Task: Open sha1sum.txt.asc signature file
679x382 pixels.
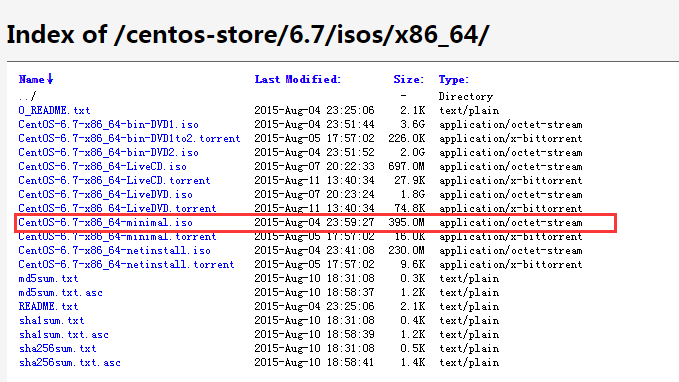Action: tap(64, 334)
